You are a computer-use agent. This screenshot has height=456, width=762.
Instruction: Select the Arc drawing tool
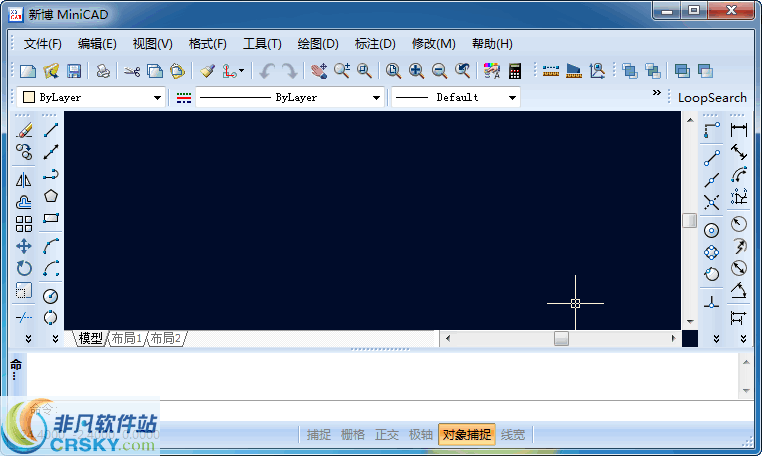tap(51, 246)
